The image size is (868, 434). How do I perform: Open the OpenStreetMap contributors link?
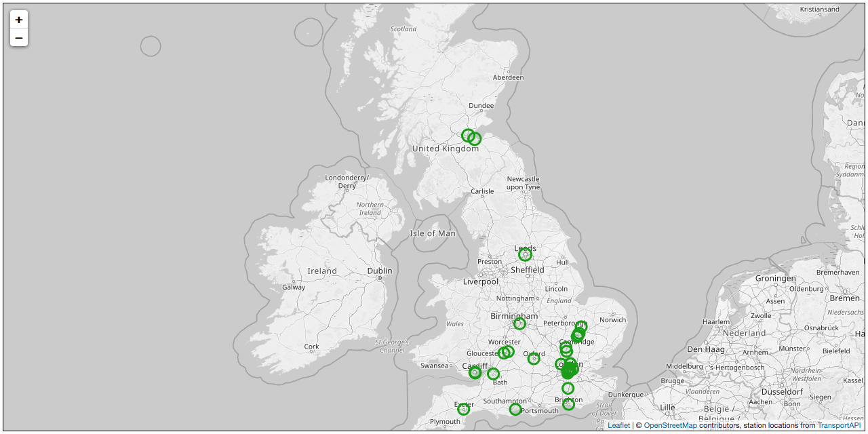(x=672, y=426)
